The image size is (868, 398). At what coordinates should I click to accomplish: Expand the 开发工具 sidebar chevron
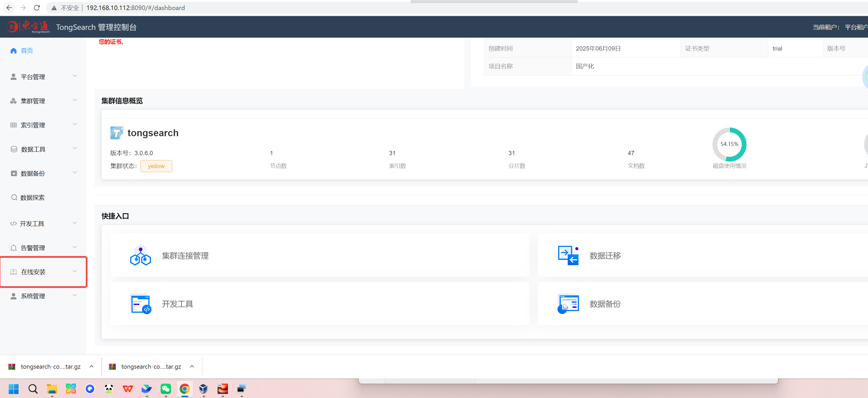[x=75, y=223]
